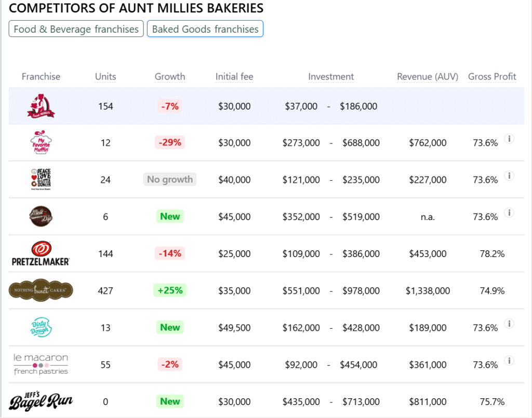Click the Growth column header
The width and height of the screenshot is (532, 418).
[170, 77]
